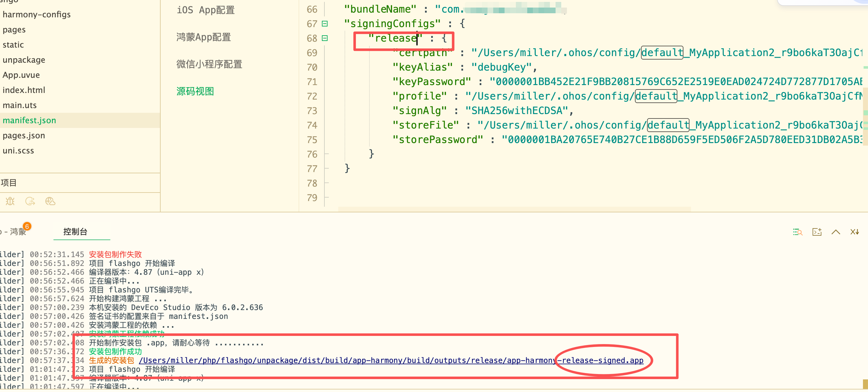
Task: Click the new terminal icon in console
Action: [x=817, y=232]
